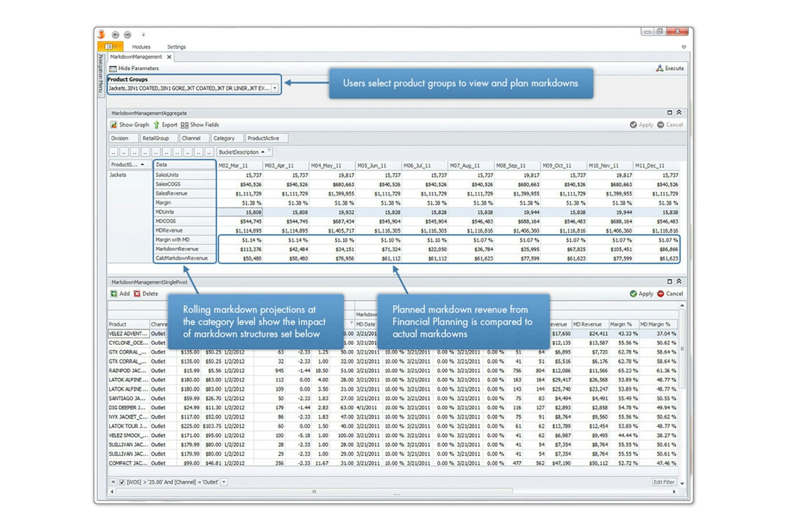The height and width of the screenshot is (532, 790).
Task: Click the orange application logo icon
Action: (x=102, y=35)
